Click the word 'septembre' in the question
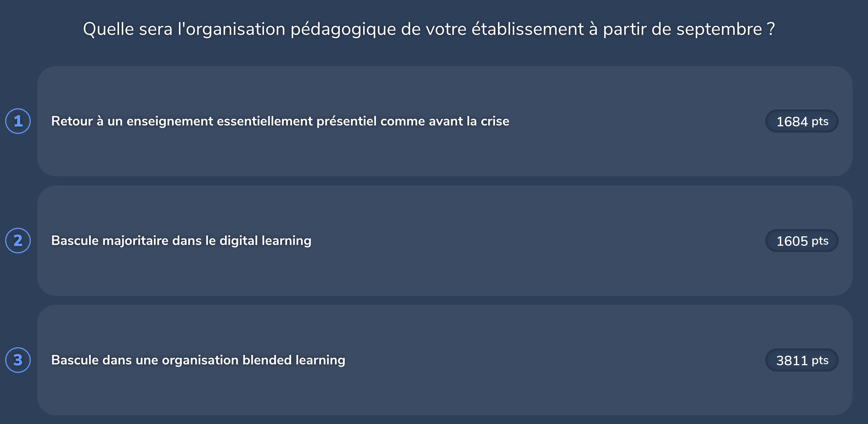This screenshot has width=868, height=424. [x=719, y=29]
